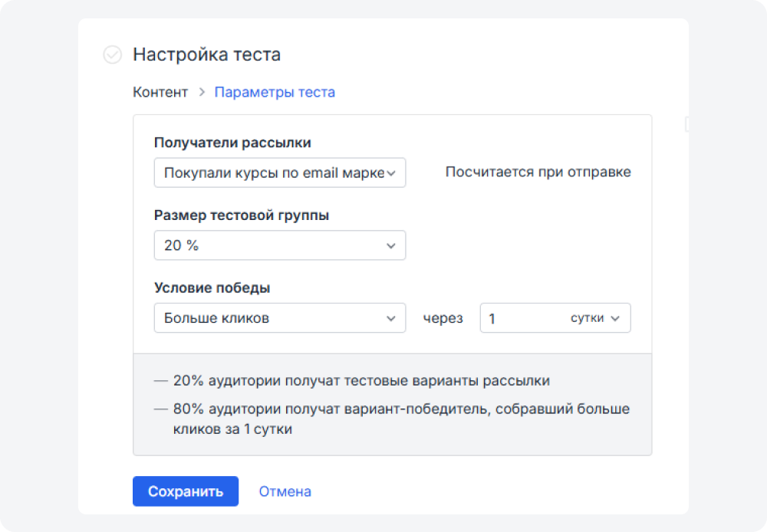The image size is (767, 532).
Task: Click the chevron in the 20 % dropdown
Action: pos(391,246)
